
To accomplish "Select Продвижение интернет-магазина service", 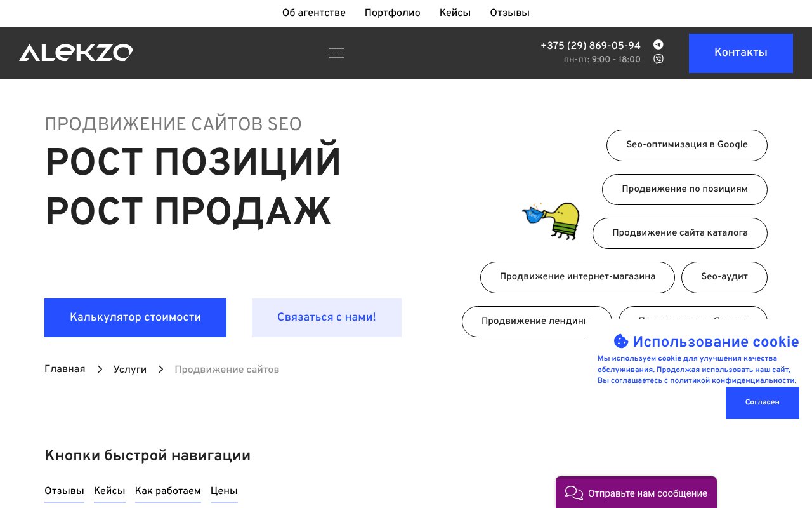I will point(577,277).
